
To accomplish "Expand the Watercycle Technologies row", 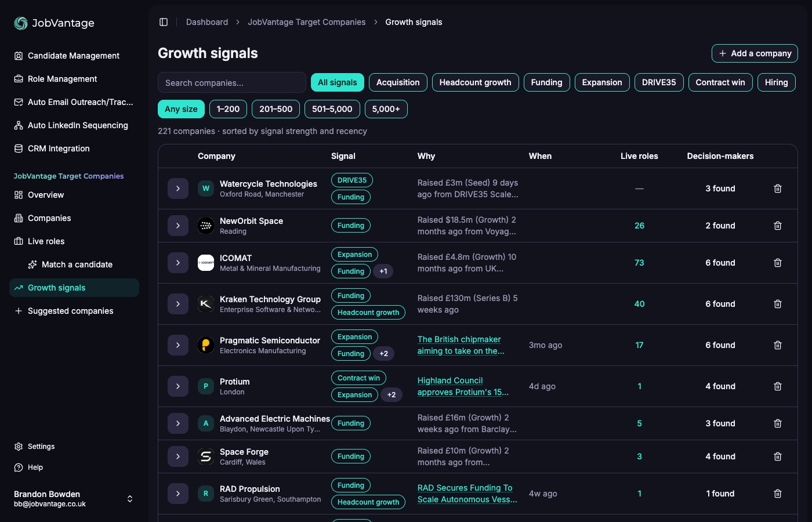I will (x=178, y=188).
